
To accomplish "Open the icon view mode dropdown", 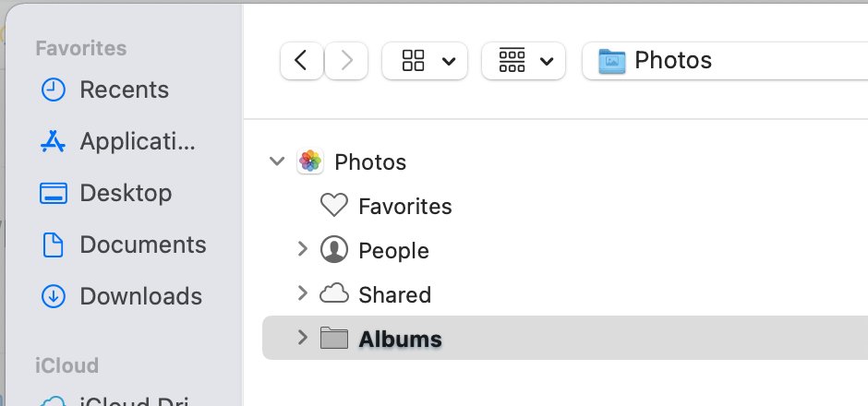I will point(425,61).
